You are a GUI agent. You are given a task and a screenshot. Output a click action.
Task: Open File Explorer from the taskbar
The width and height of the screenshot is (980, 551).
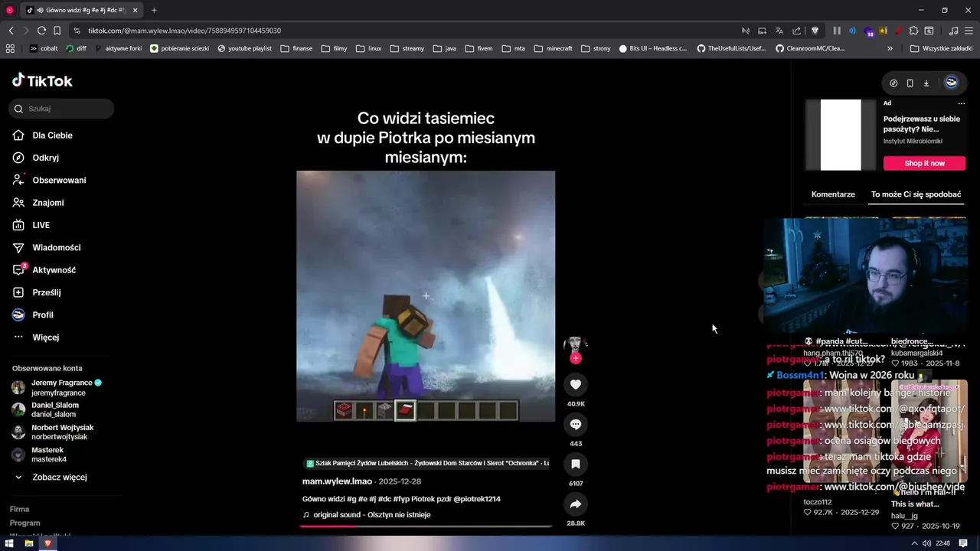tap(29, 543)
